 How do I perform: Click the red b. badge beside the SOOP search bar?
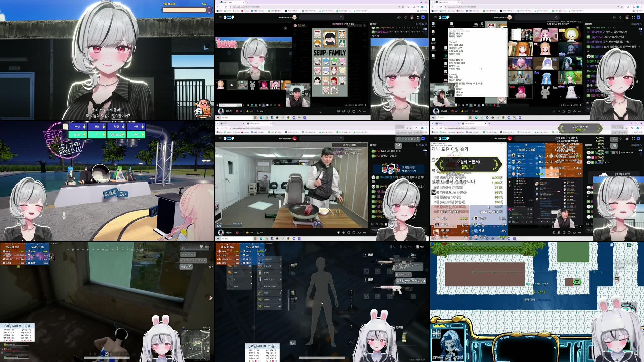pos(295,138)
